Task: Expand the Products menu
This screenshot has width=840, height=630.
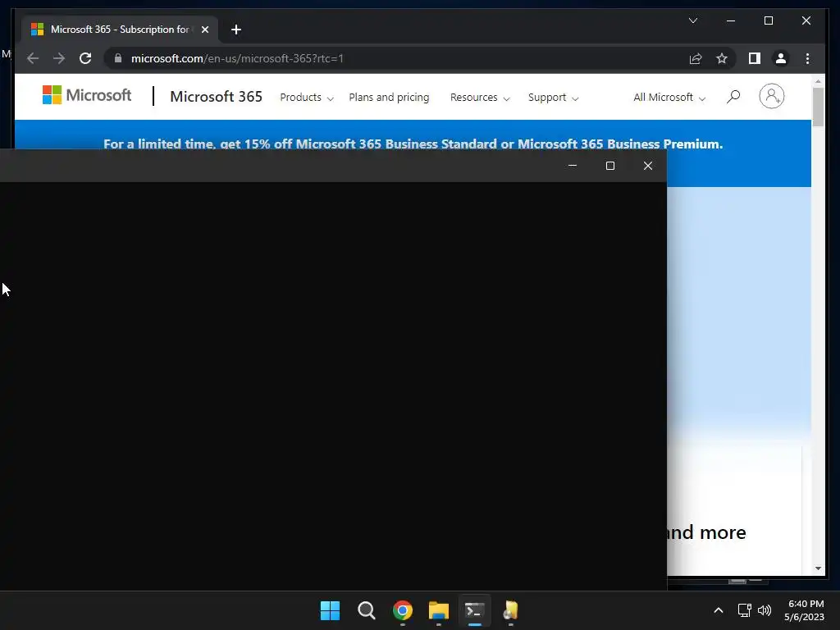Action: pyautogui.click(x=307, y=98)
